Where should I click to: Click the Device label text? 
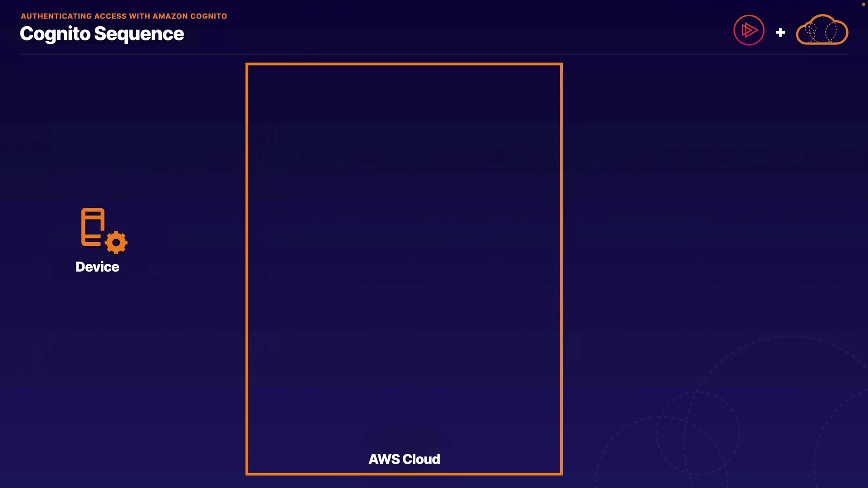tap(97, 267)
